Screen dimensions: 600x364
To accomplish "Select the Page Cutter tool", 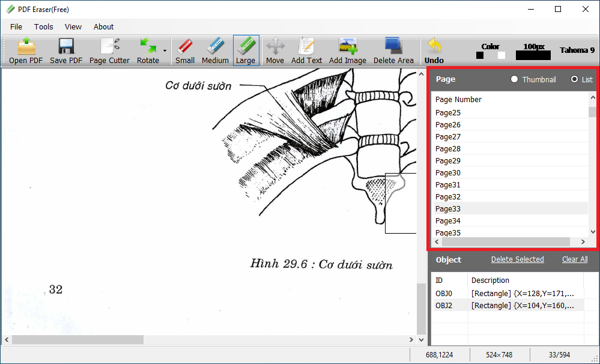I will pyautogui.click(x=109, y=47).
